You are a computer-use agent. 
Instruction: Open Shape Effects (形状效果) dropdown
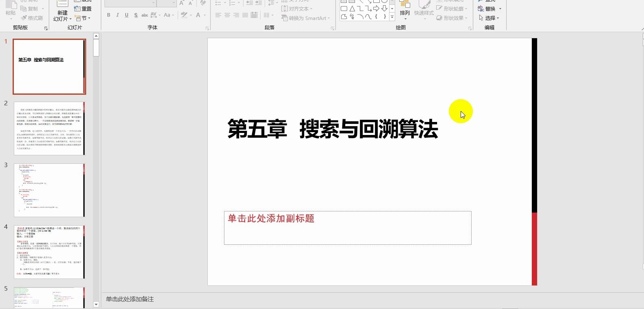pyautogui.click(x=452, y=18)
